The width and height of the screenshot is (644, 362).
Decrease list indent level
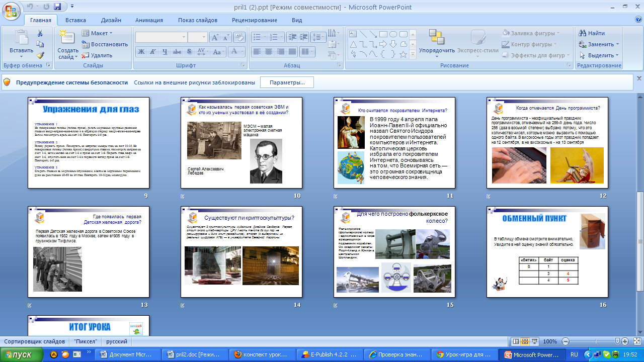point(292,37)
